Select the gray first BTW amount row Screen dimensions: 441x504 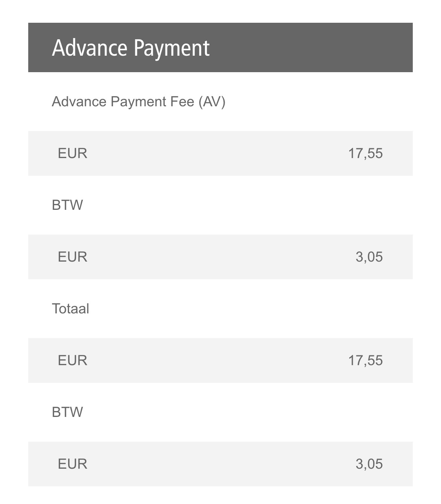coord(220,257)
